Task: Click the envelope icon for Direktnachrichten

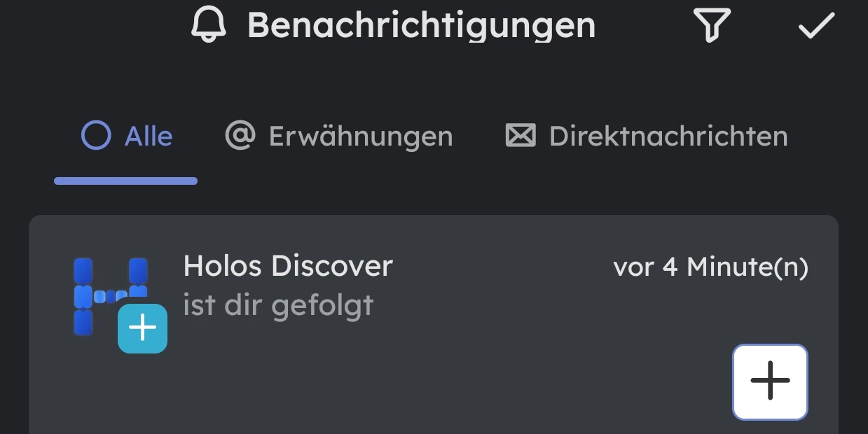Action: 521,136
